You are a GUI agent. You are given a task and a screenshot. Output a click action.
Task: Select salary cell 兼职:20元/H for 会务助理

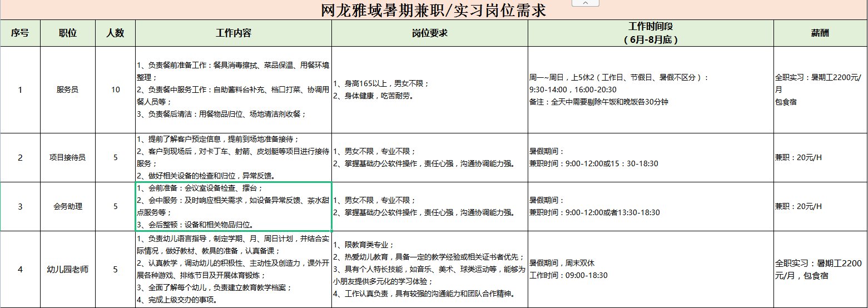coord(820,206)
